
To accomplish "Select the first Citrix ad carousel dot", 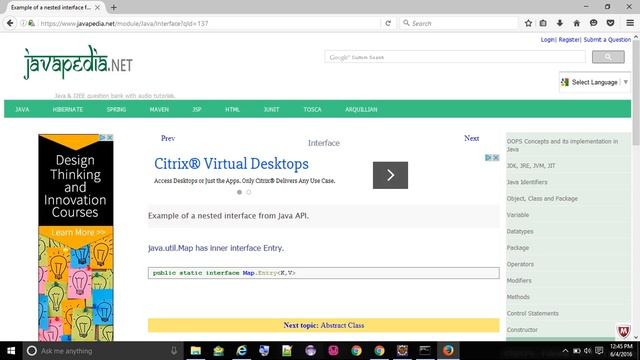I will [x=239, y=192].
